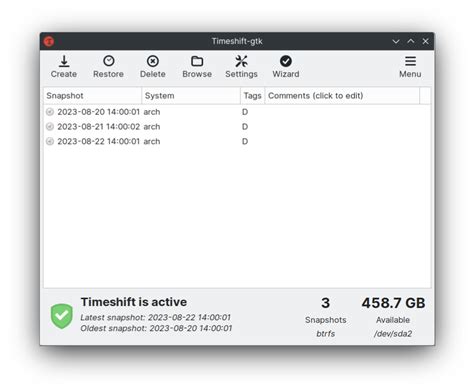Sort by the Snapshot column header
The image size is (474, 392).
(93, 96)
